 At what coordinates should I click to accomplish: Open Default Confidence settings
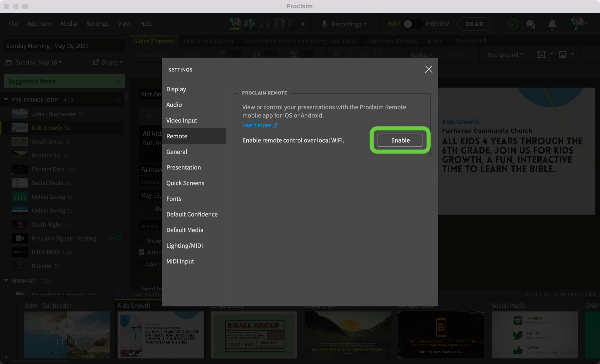[x=194, y=214]
